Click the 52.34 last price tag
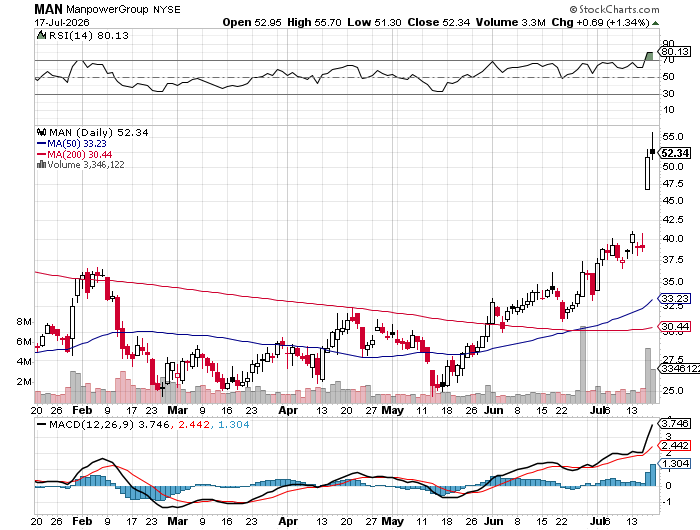 (675, 153)
